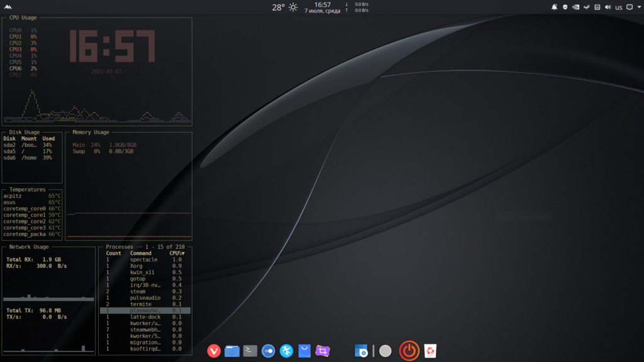This screenshot has width=644, height=362.
Task: Sort processes by CPU% column header
Action: (177, 253)
